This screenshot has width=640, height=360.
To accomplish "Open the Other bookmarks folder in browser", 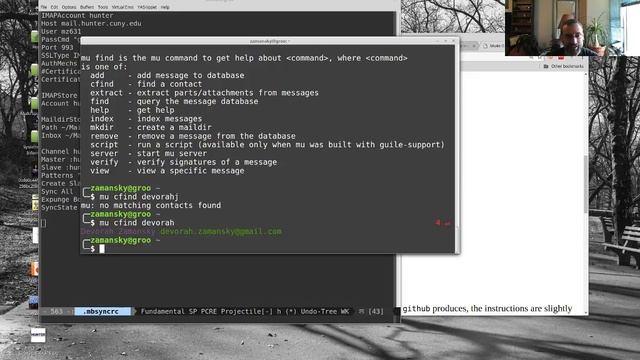I will click(x=563, y=66).
